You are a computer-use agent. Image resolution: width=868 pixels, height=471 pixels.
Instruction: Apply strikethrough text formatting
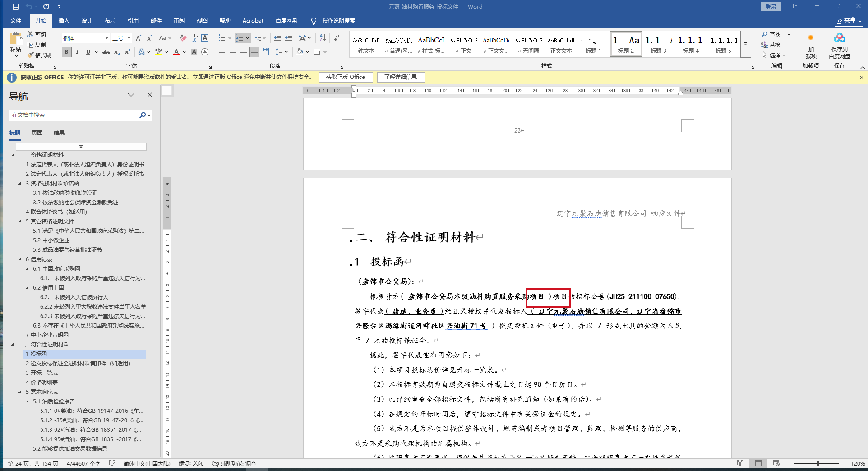click(106, 52)
